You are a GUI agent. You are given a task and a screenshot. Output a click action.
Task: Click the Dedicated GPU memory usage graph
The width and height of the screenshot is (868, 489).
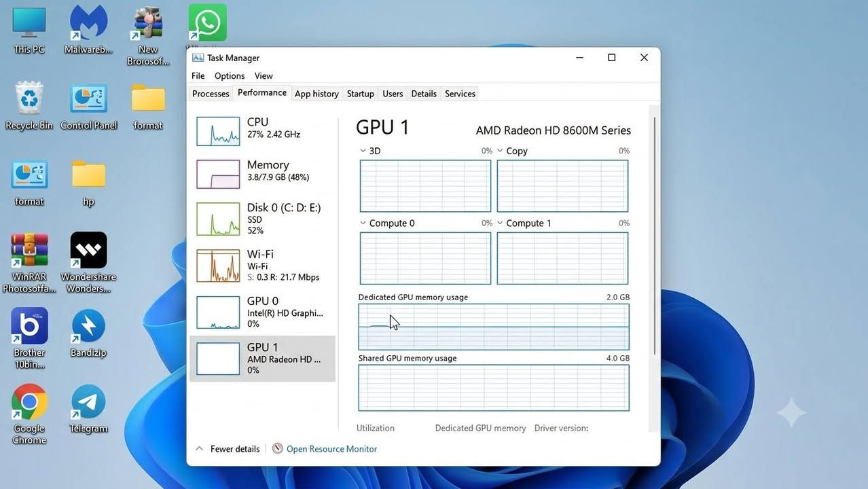pos(494,327)
